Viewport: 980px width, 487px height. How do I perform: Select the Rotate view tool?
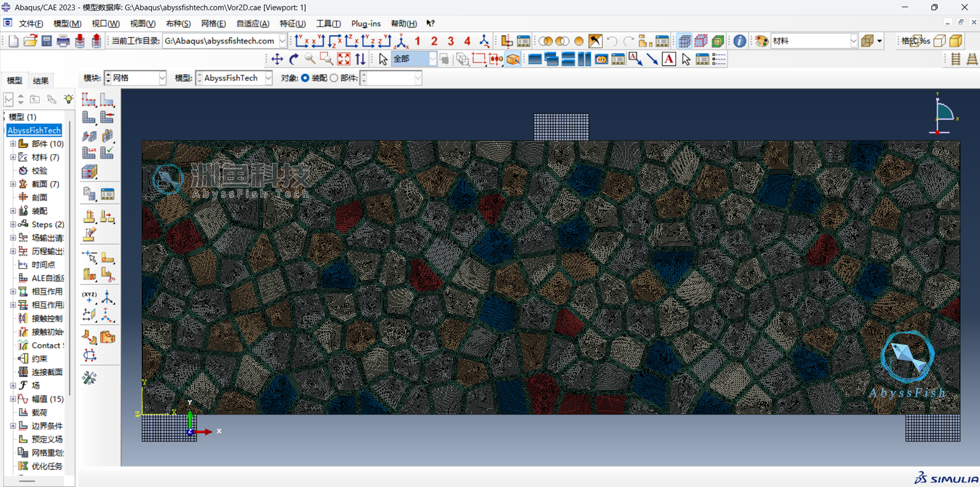click(294, 59)
